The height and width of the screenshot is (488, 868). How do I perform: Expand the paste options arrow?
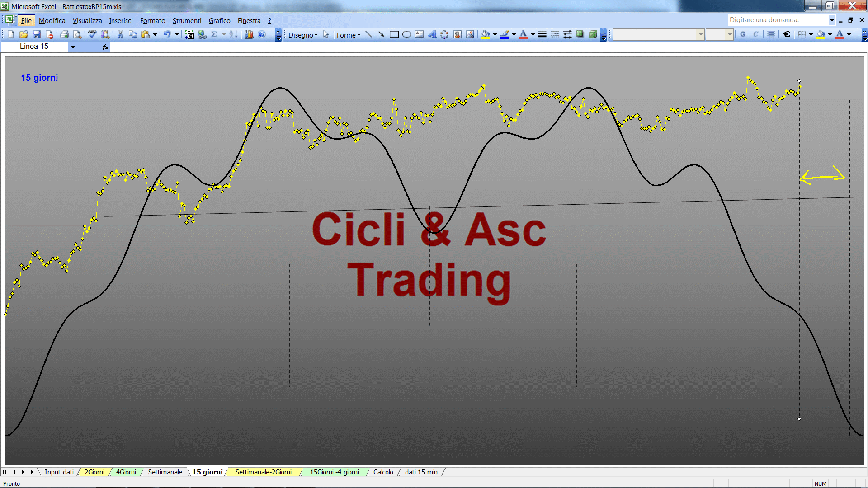coord(155,34)
